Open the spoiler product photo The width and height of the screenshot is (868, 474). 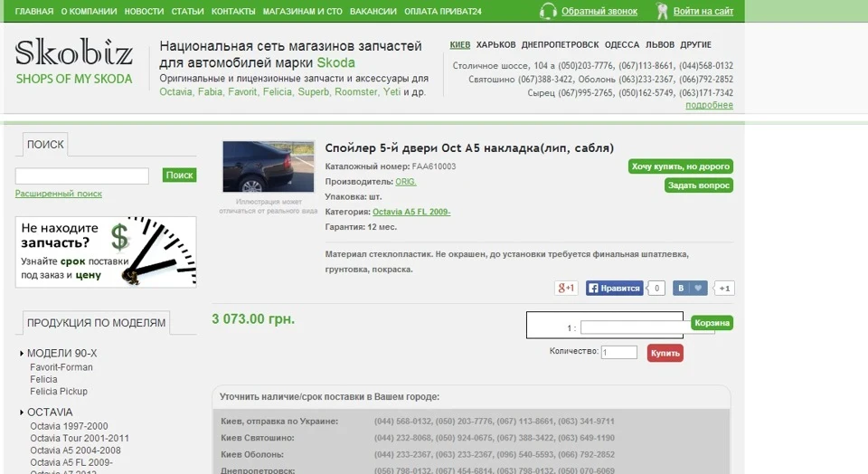tap(269, 166)
